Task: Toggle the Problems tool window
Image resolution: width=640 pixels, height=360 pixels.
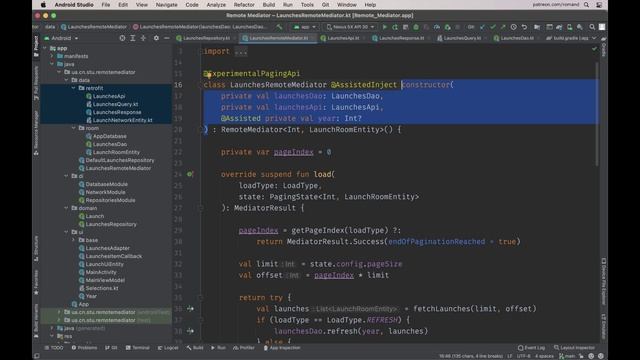Action: tap(84, 348)
